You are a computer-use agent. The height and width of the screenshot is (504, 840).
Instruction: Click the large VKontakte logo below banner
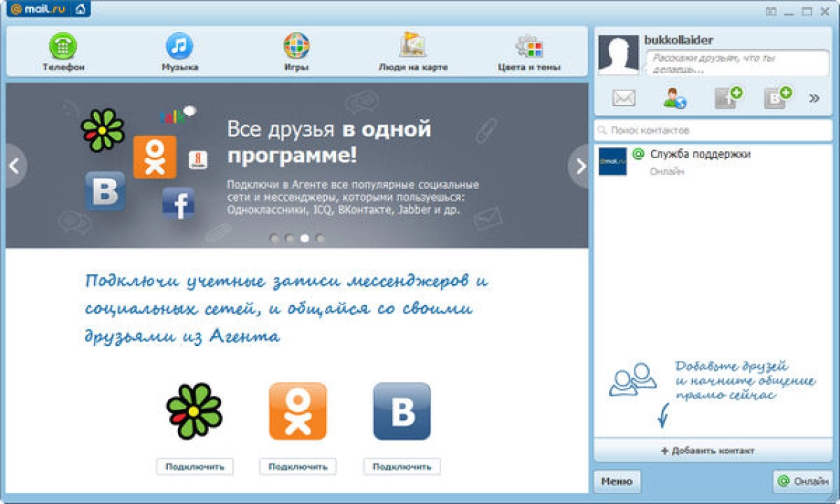[x=402, y=411]
